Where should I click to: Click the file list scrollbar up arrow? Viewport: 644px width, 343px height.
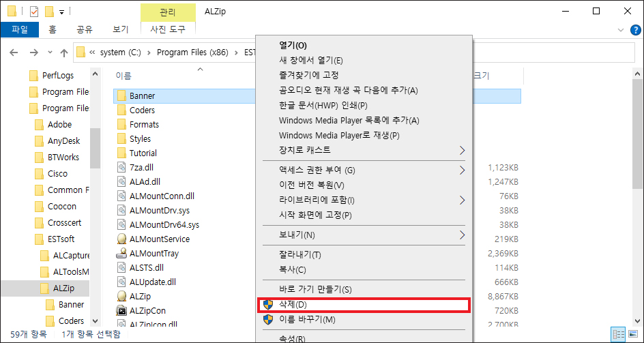[638, 74]
